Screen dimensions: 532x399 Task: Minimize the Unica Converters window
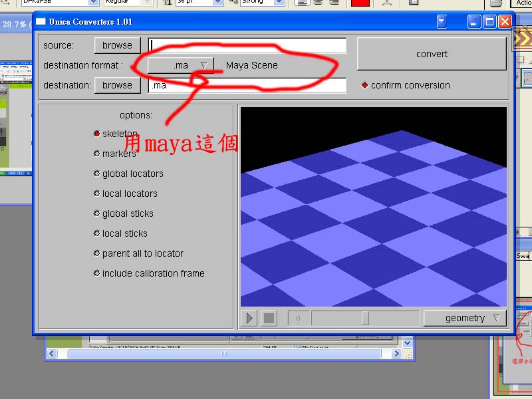coord(474,22)
